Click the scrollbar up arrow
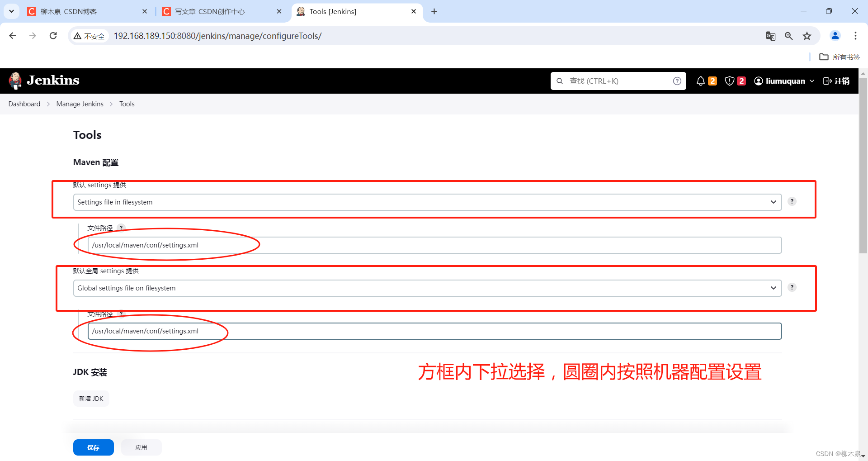868x461 pixels. click(x=863, y=72)
